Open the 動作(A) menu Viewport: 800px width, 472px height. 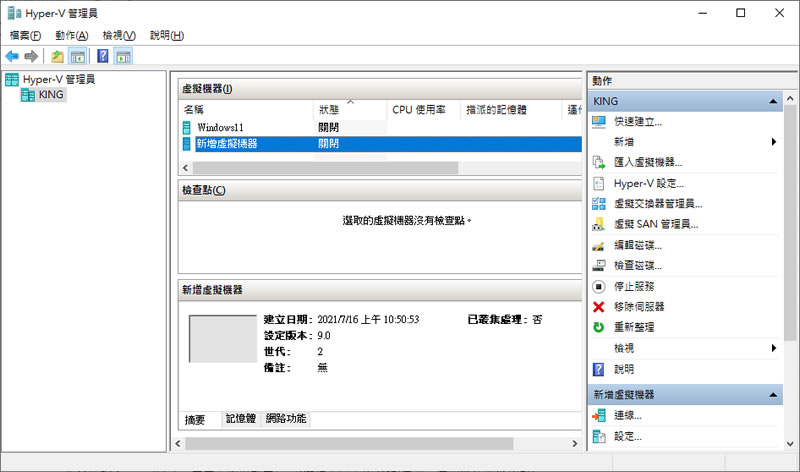[71, 35]
